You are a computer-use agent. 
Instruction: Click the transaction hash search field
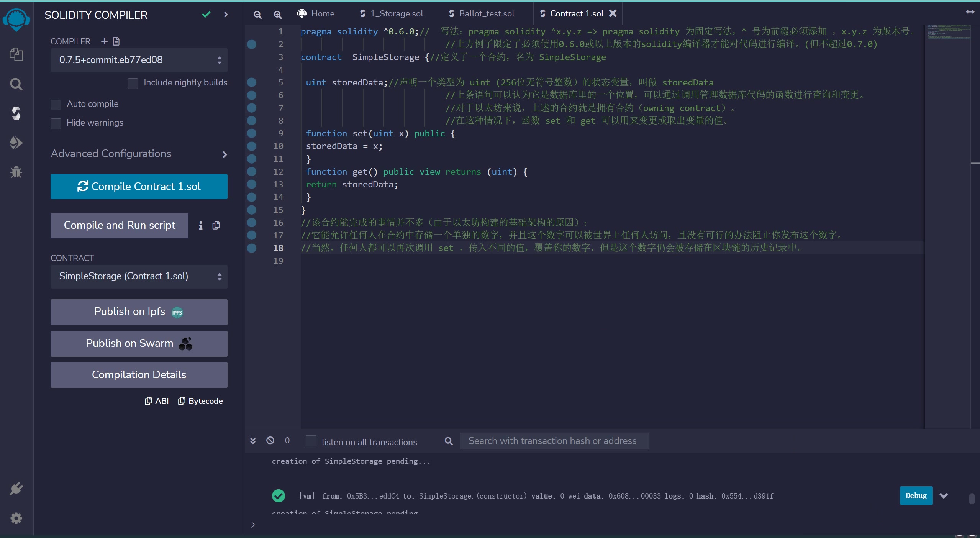coord(554,441)
